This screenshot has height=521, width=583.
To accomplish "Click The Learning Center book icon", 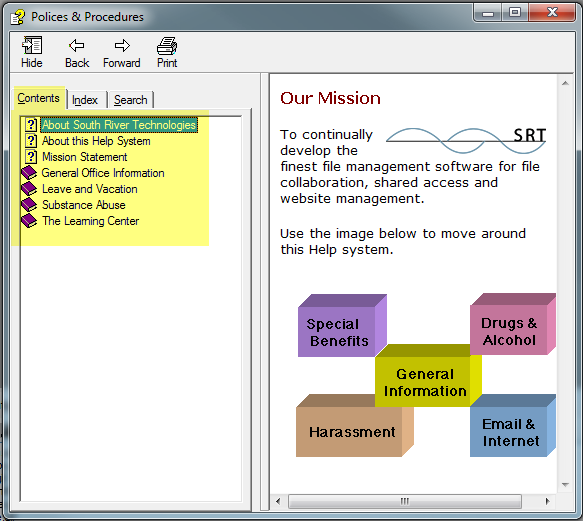I will (29, 221).
